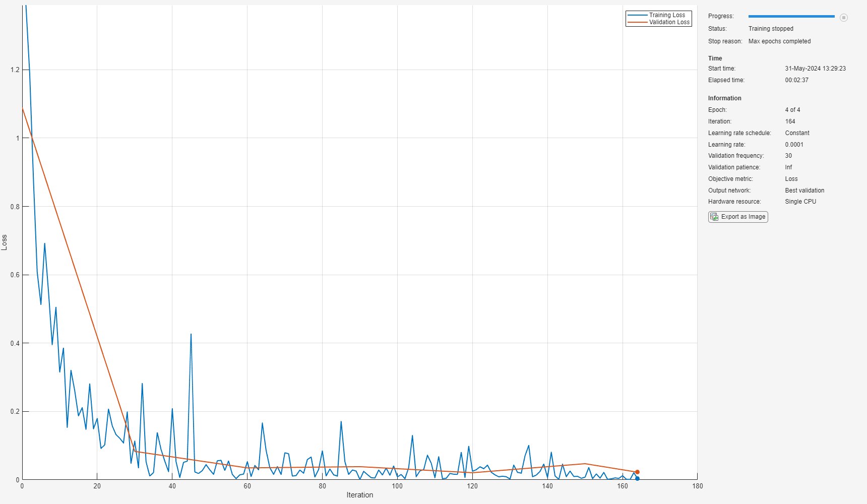Click the Max epochs completed stop reason

point(779,41)
